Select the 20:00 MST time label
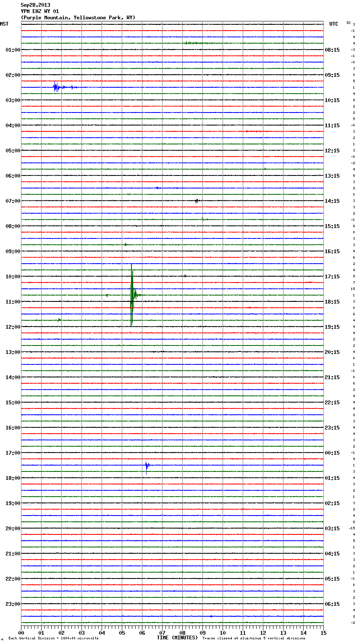This screenshot has height=644, width=357. (13, 529)
